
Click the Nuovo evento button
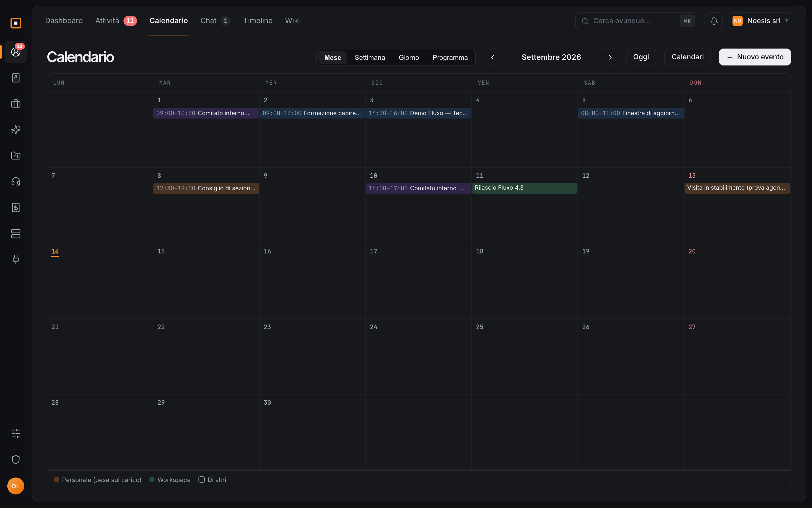[x=754, y=57]
